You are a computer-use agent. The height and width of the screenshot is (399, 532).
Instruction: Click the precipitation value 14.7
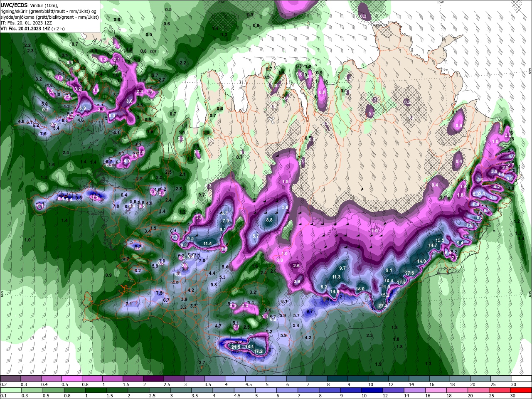pyautogui.click(x=433, y=245)
